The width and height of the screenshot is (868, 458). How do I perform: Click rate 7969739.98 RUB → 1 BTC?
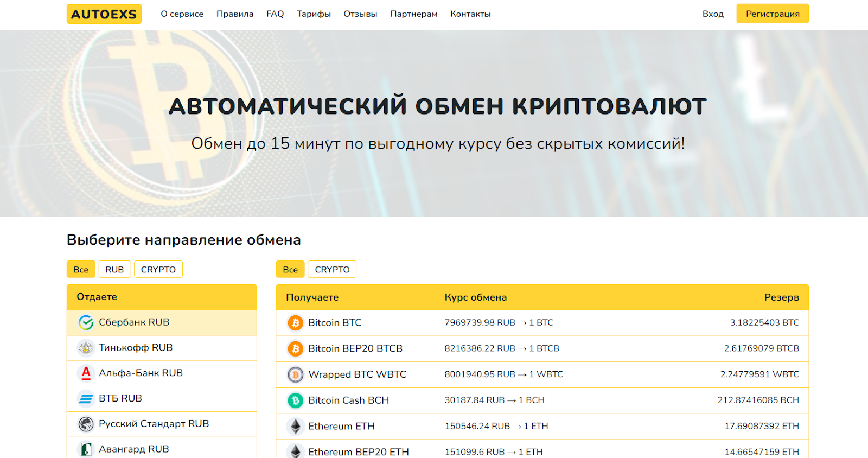(x=499, y=323)
